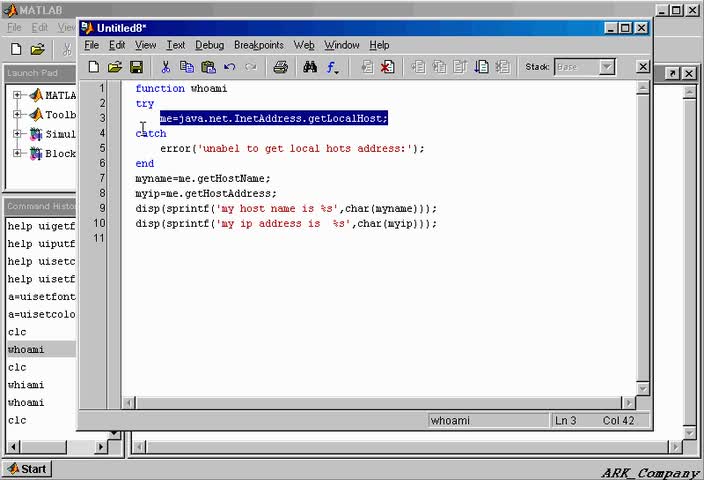Viewport: 704px width, 480px height.
Task: Open the View menu in the editor
Action: [x=146, y=45]
